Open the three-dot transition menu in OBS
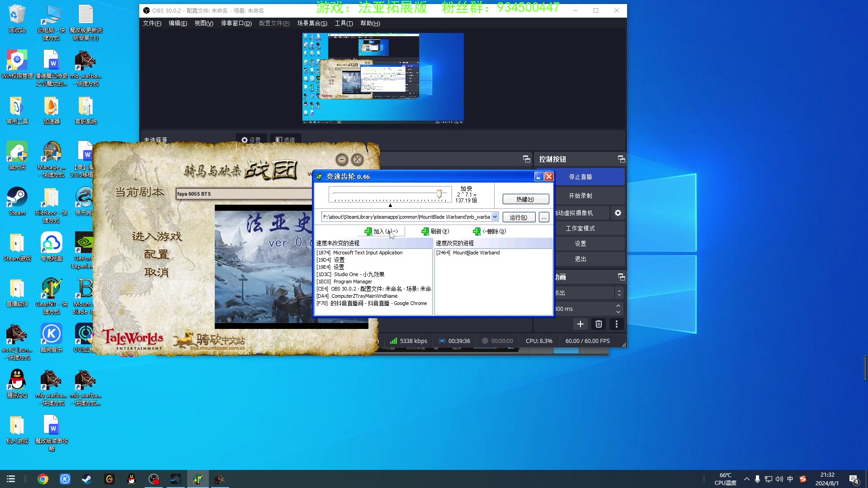The height and width of the screenshot is (488, 868). pyautogui.click(x=616, y=324)
